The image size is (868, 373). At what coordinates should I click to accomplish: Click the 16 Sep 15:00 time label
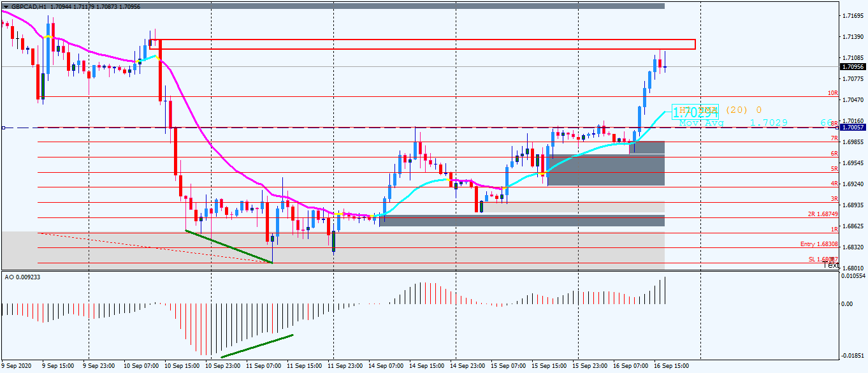point(671,366)
